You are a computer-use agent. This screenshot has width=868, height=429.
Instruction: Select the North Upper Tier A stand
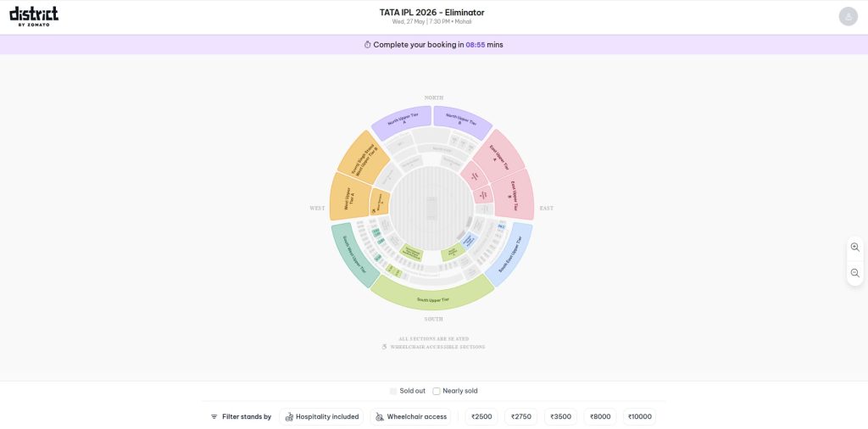coord(402,122)
